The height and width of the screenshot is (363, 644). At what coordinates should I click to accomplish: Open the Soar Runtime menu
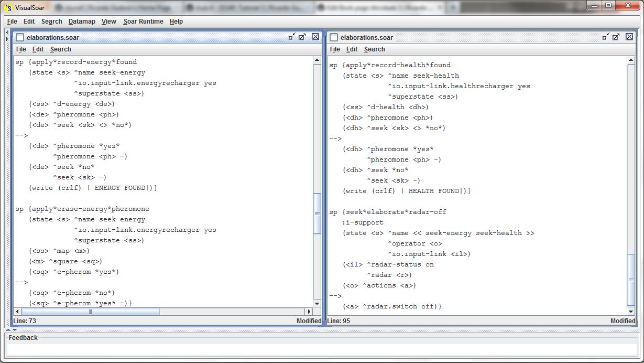[143, 22]
